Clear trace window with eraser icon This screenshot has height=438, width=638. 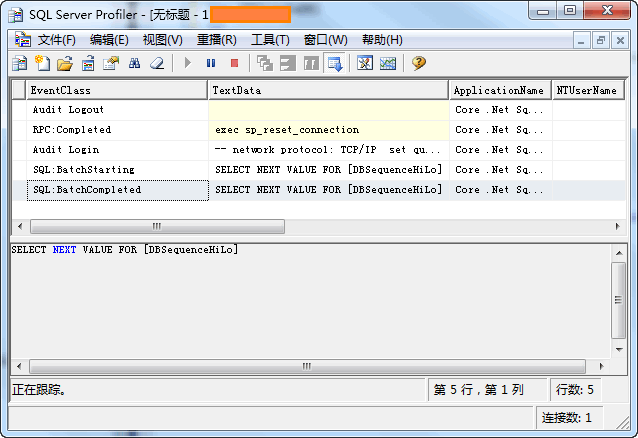pyautogui.click(x=157, y=63)
